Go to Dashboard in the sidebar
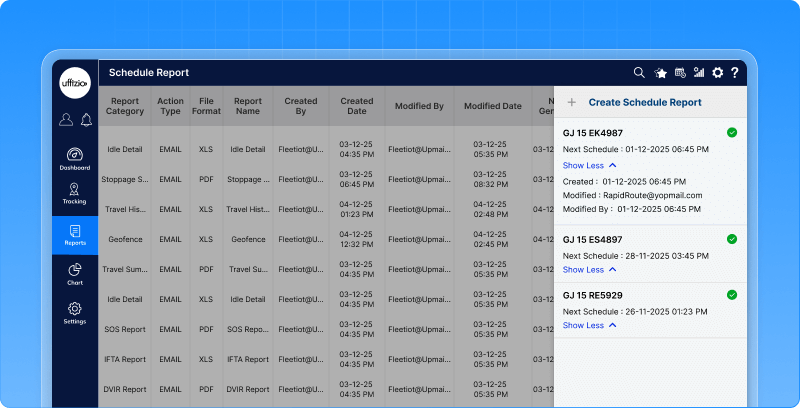800x408 pixels. [75, 159]
